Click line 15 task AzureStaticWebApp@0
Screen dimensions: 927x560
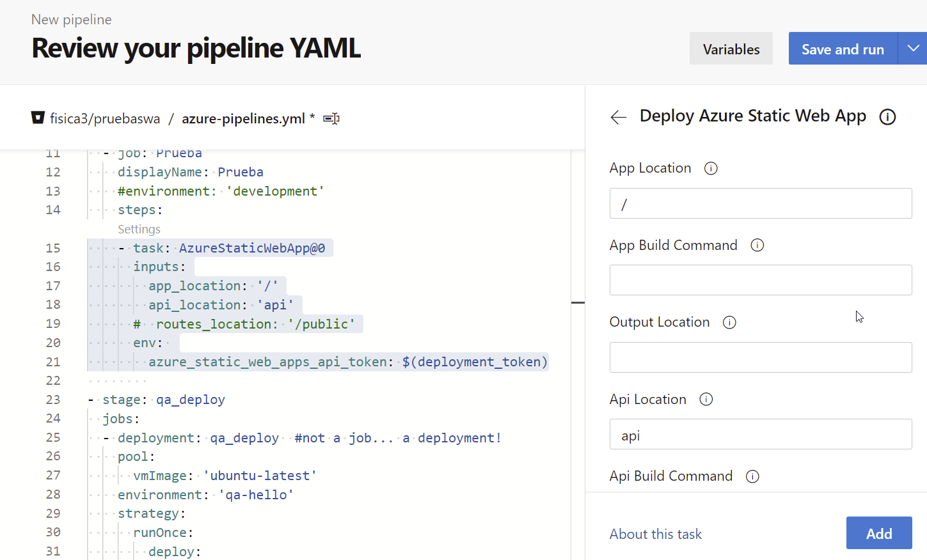(x=222, y=248)
